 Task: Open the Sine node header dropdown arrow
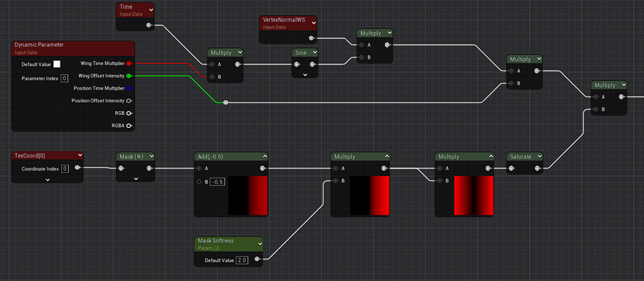[x=314, y=53]
